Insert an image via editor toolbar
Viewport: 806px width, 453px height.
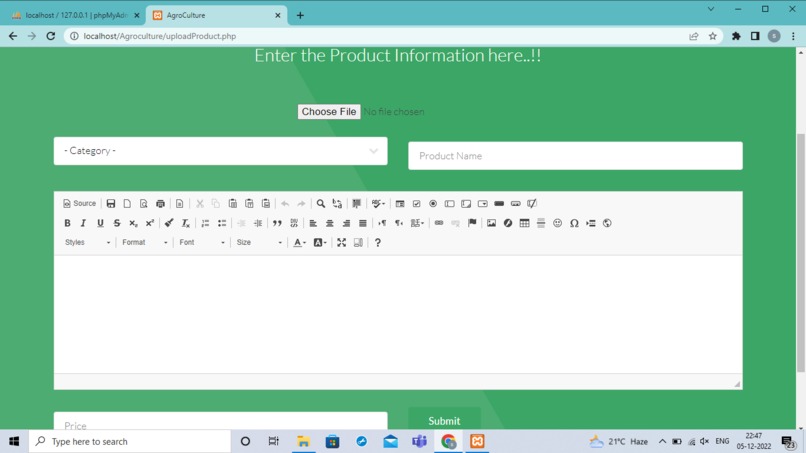click(x=491, y=223)
